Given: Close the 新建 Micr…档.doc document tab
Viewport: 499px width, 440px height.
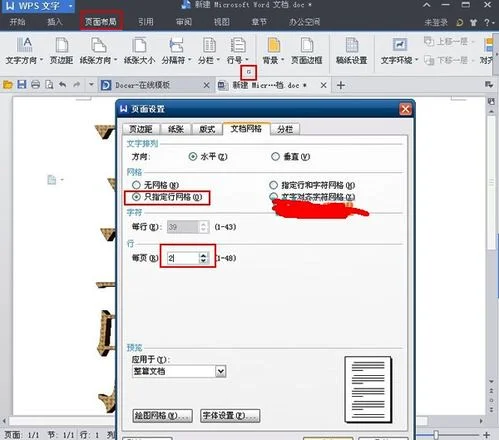Looking at the screenshot, I should tap(323, 85).
